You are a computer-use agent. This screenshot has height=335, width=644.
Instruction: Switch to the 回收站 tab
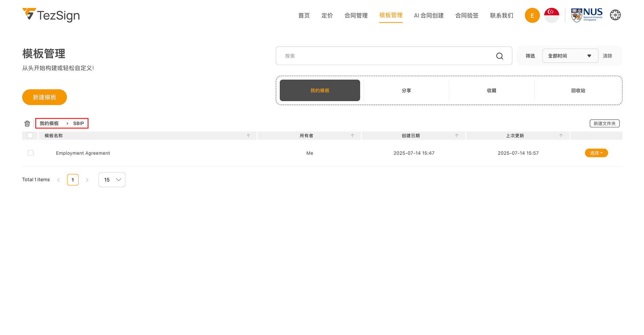coord(578,90)
